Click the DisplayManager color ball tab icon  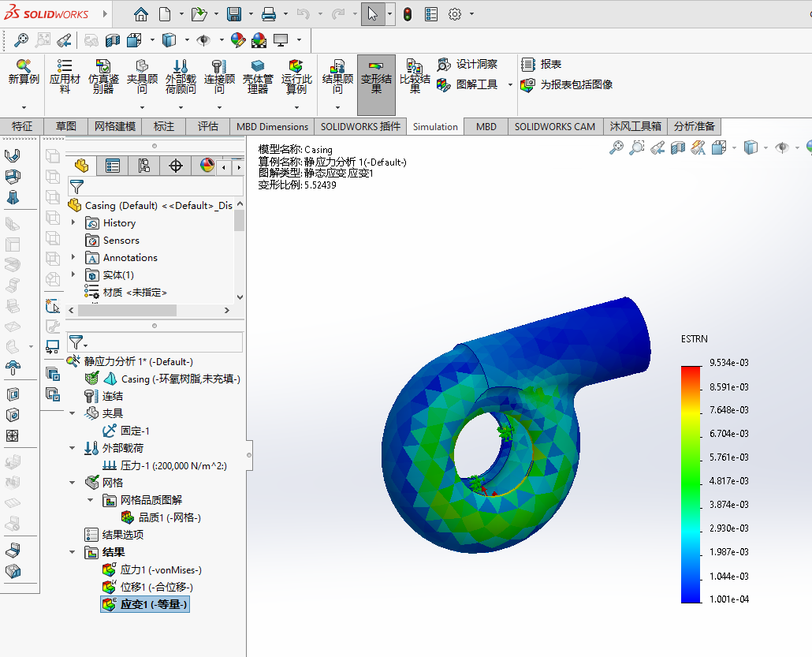point(207,166)
